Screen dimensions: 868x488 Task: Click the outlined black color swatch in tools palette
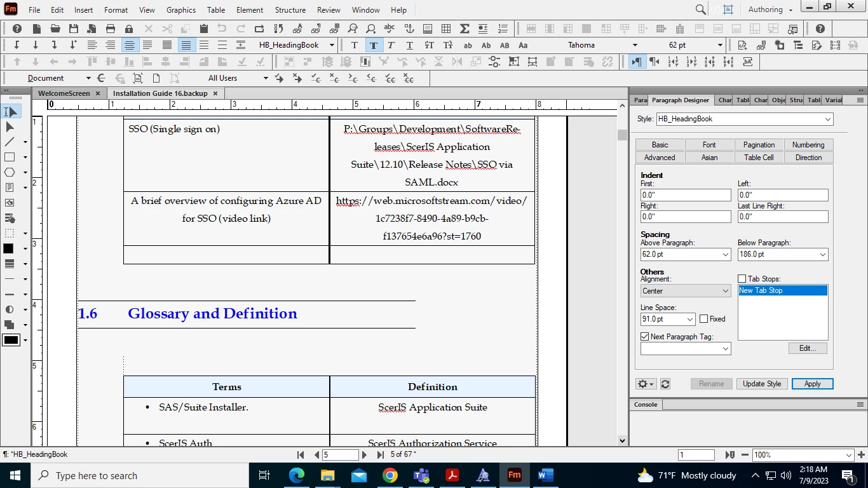pyautogui.click(x=11, y=340)
